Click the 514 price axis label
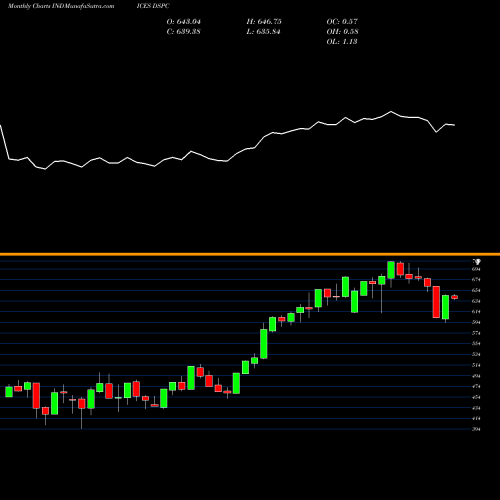This screenshot has width=500, height=500. [476, 365]
